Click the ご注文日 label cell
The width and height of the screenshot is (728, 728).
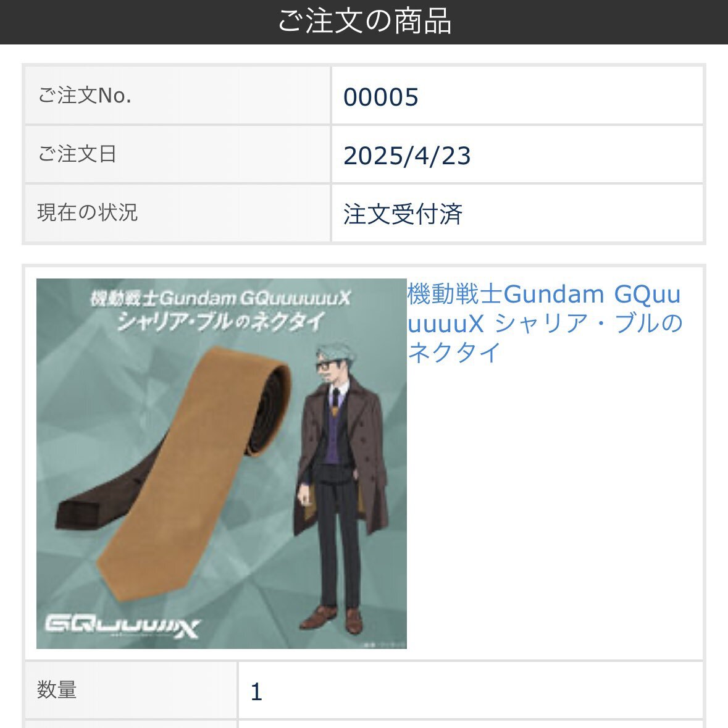click(x=177, y=154)
